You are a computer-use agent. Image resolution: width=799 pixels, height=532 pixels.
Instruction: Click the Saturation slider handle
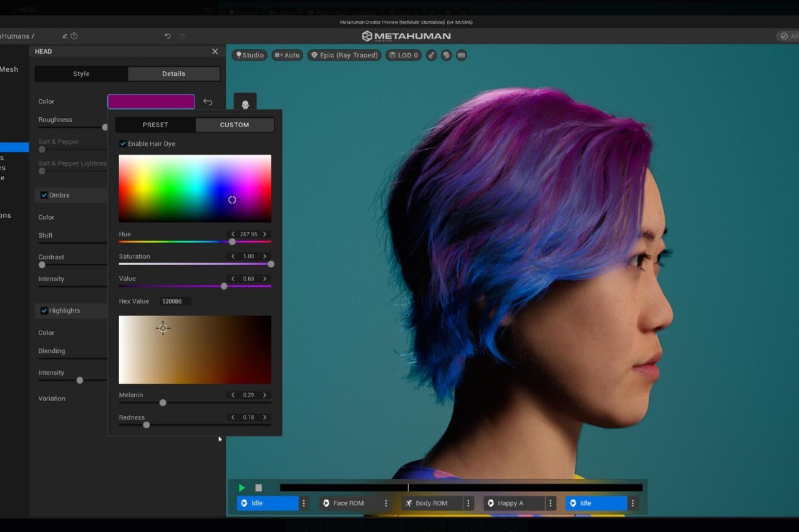pyautogui.click(x=271, y=264)
